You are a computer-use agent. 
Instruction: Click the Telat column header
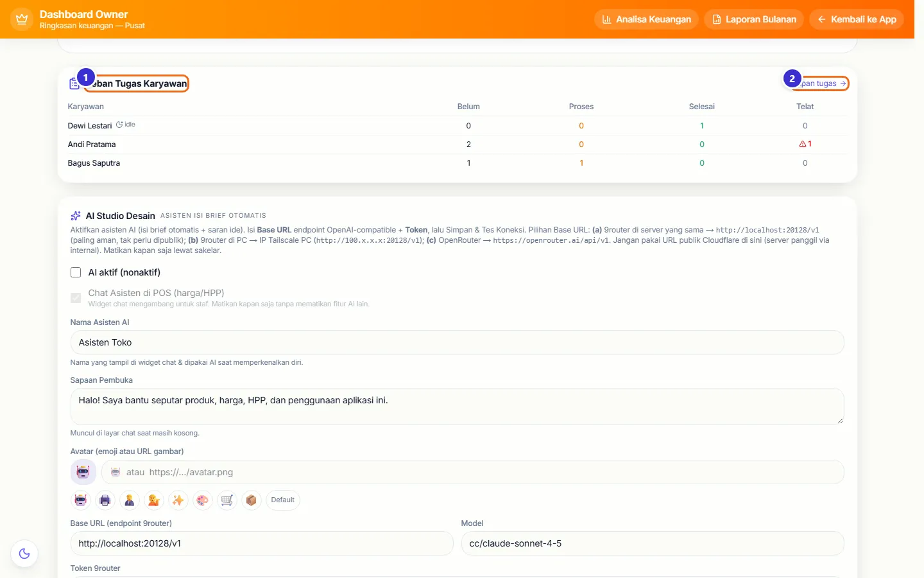pyautogui.click(x=805, y=107)
